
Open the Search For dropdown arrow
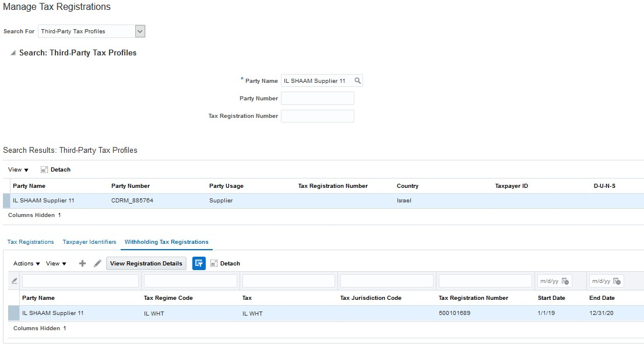pos(140,32)
